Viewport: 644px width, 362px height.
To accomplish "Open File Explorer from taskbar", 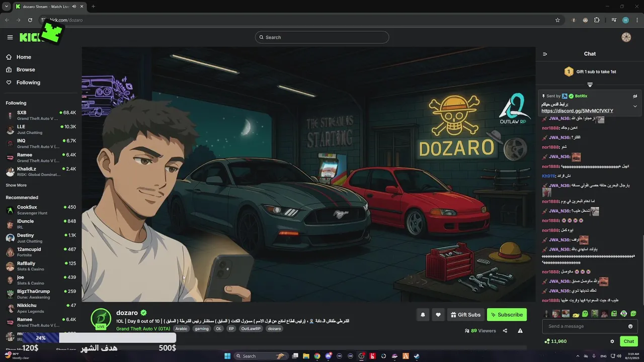I will 306,356.
